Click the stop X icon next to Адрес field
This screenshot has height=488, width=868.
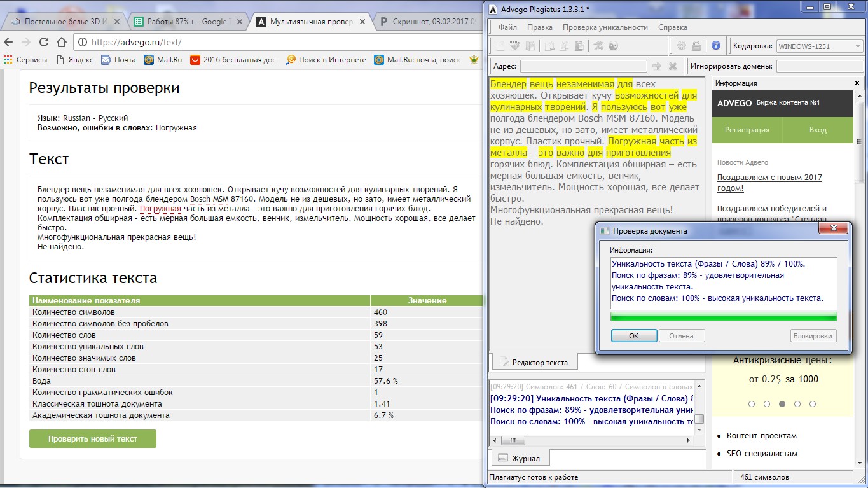pyautogui.click(x=673, y=66)
